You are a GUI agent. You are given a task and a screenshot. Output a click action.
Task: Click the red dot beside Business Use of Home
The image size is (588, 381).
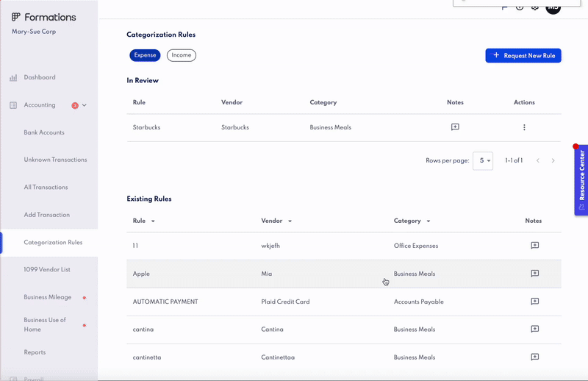tap(85, 325)
